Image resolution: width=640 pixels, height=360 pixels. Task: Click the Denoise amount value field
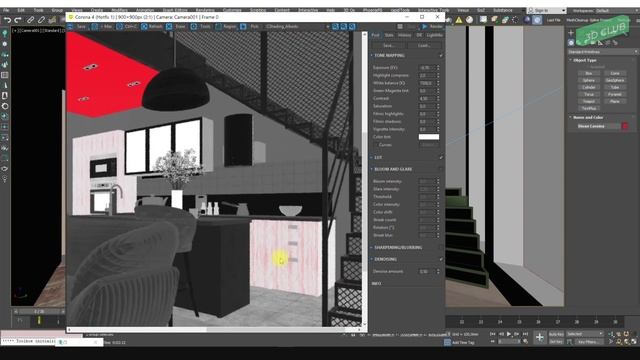427,271
